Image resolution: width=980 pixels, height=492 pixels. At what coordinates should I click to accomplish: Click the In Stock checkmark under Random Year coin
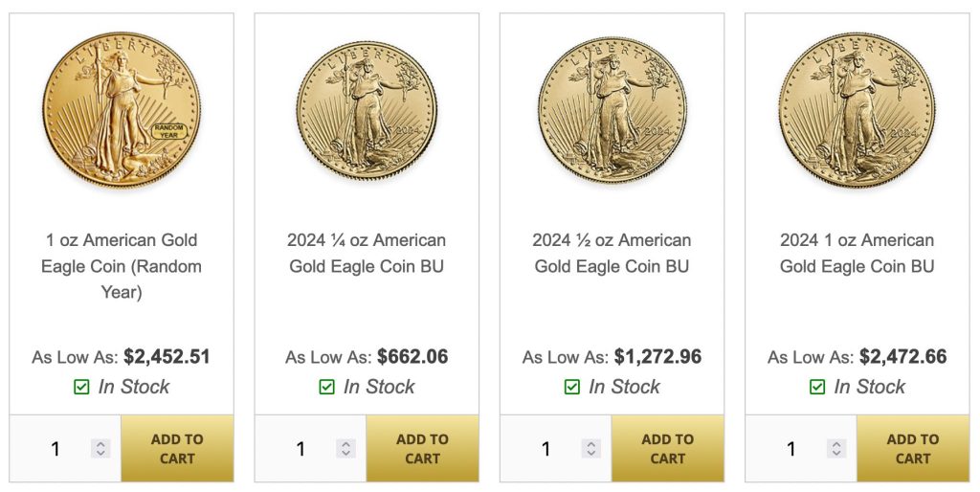pyautogui.click(x=81, y=388)
